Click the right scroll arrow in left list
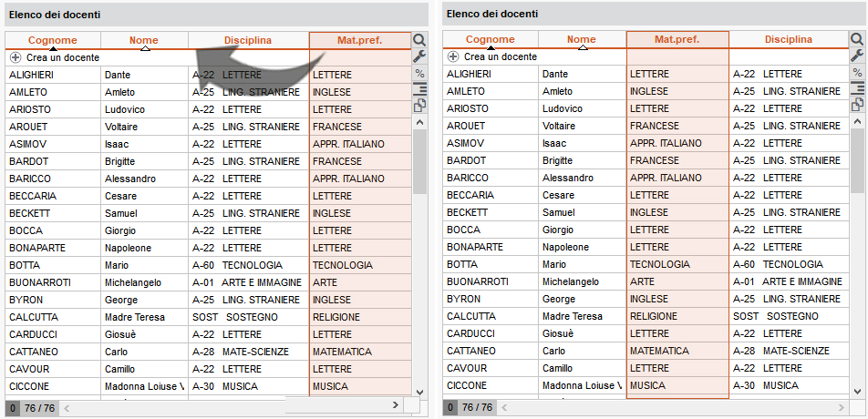The height and width of the screenshot is (419, 868). coord(396,405)
